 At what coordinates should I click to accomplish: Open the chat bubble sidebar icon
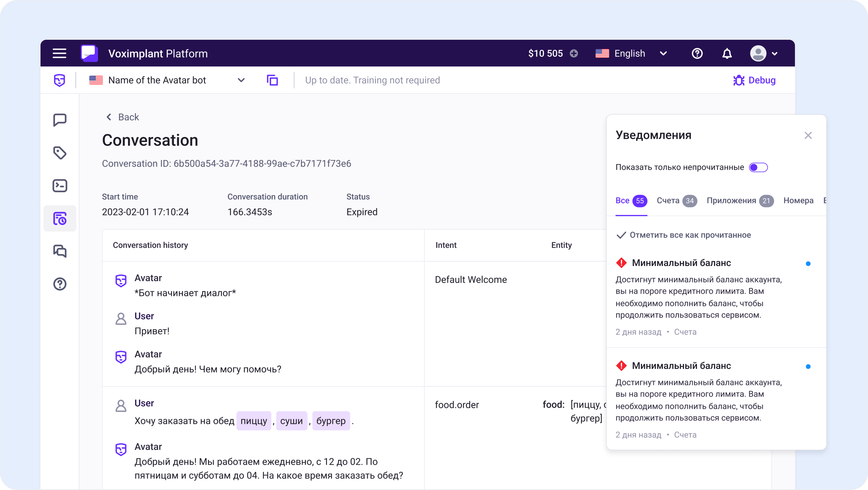pyautogui.click(x=60, y=120)
